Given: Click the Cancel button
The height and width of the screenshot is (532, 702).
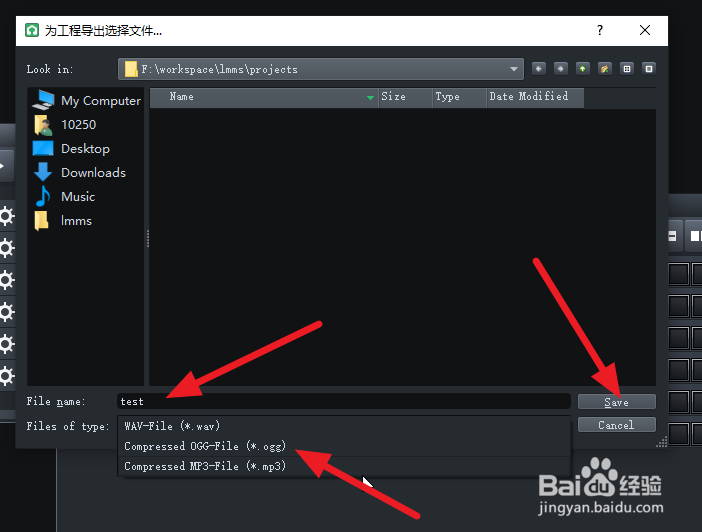Looking at the screenshot, I should (616, 425).
